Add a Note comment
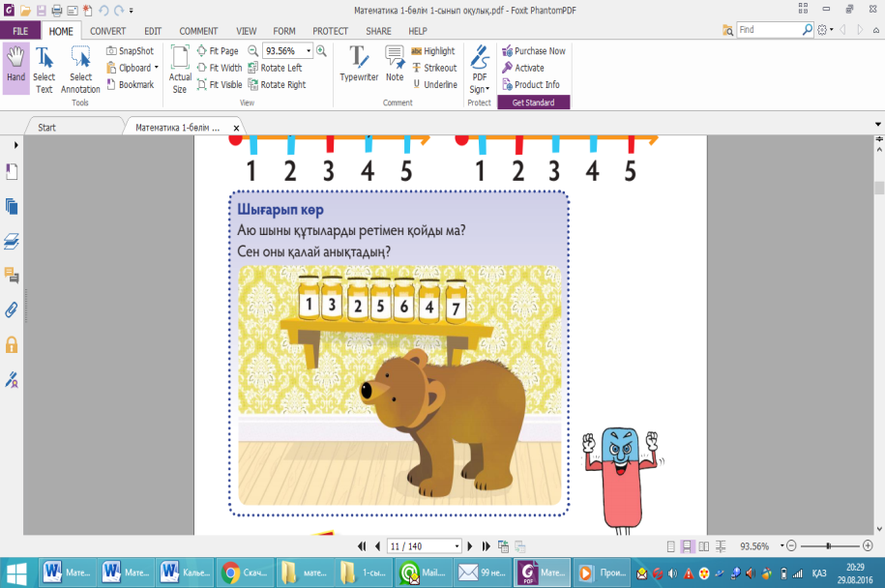This screenshot has height=588, width=885. click(x=395, y=64)
